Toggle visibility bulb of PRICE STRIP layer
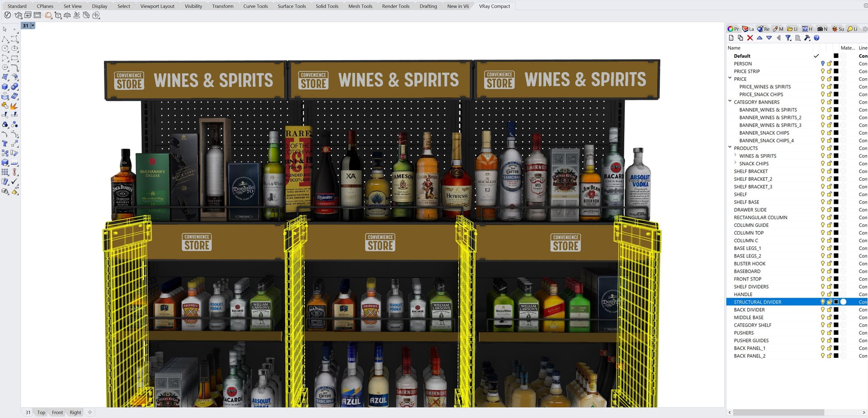The height and width of the screenshot is (418, 868). point(823,71)
